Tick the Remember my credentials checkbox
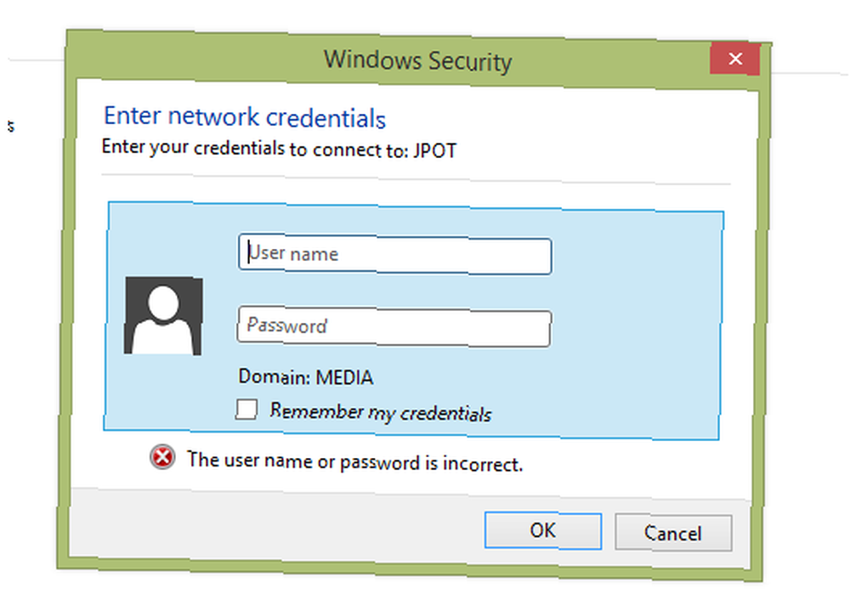Viewport: 850px width, 616px height. (x=246, y=409)
